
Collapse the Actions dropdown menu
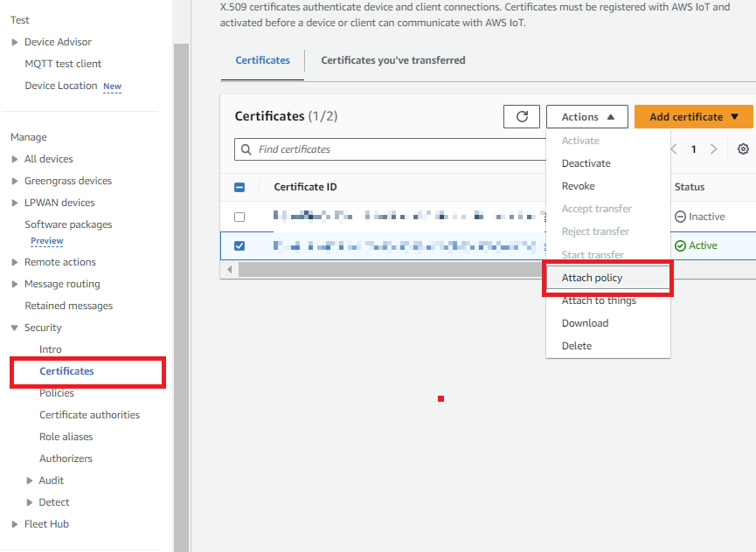[x=586, y=117]
